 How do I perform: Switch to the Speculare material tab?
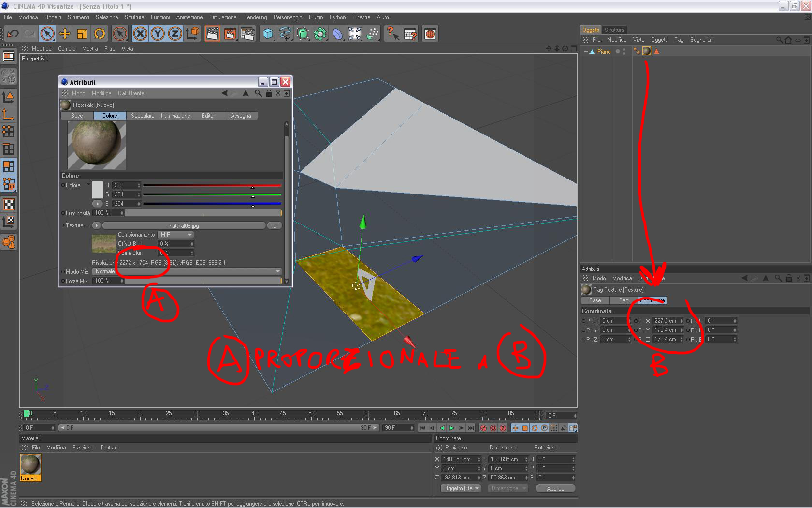pos(143,116)
